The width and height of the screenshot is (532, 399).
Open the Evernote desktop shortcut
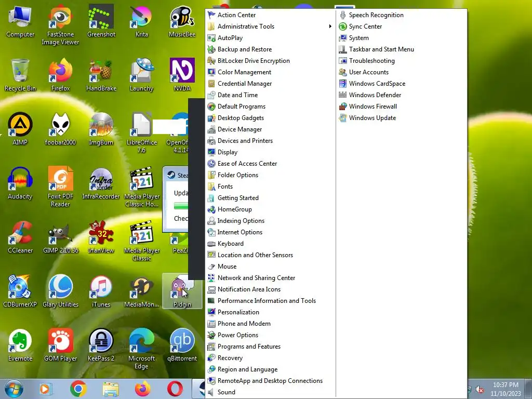pyautogui.click(x=20, y=345)
